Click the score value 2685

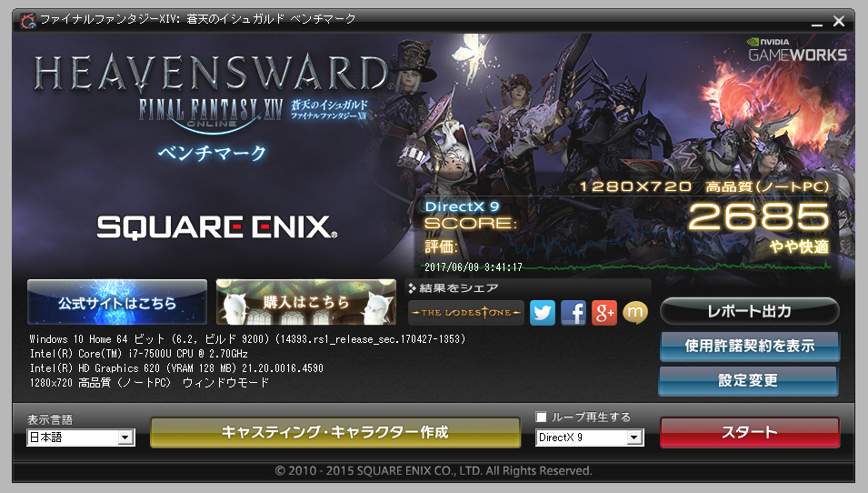coord(758,216)
